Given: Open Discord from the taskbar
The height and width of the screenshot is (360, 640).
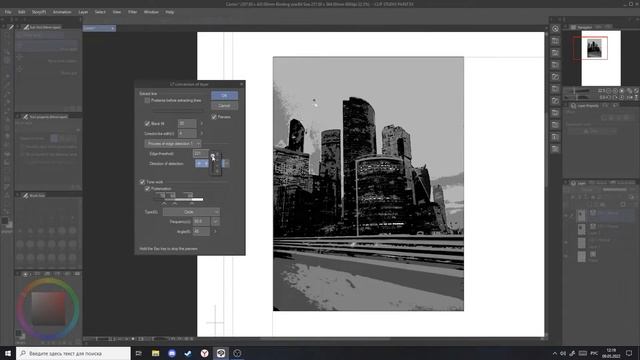Looking at the screenshot, I should 172,353.
